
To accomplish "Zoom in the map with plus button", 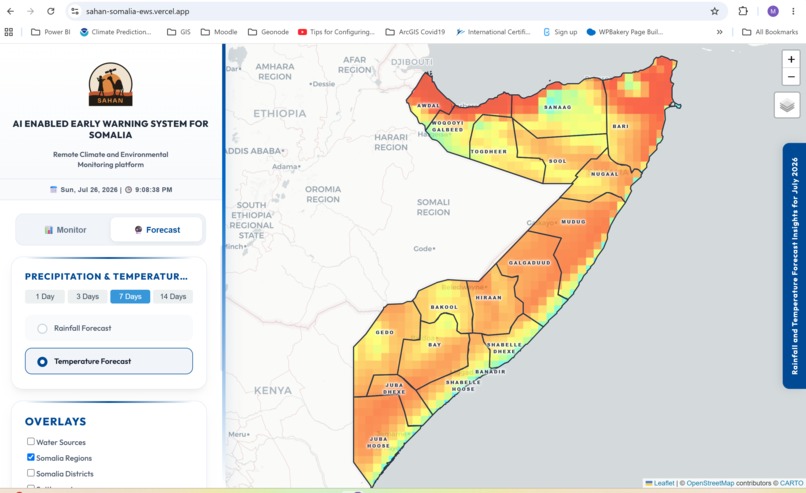I will 791,59.
